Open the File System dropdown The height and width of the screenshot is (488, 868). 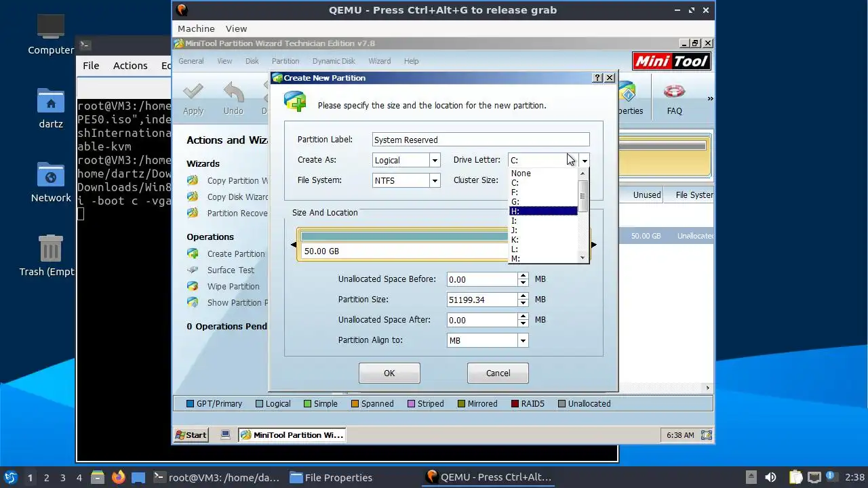coord(435,180)
